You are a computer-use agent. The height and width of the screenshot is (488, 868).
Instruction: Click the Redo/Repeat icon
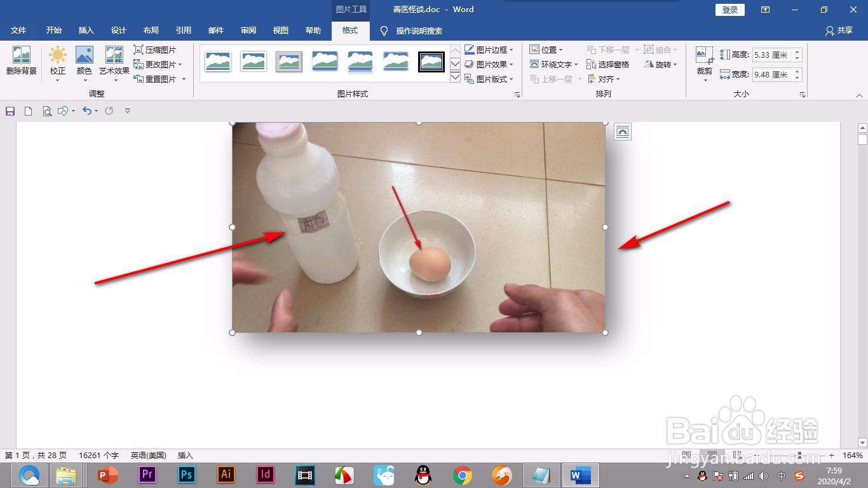(109, 111)
